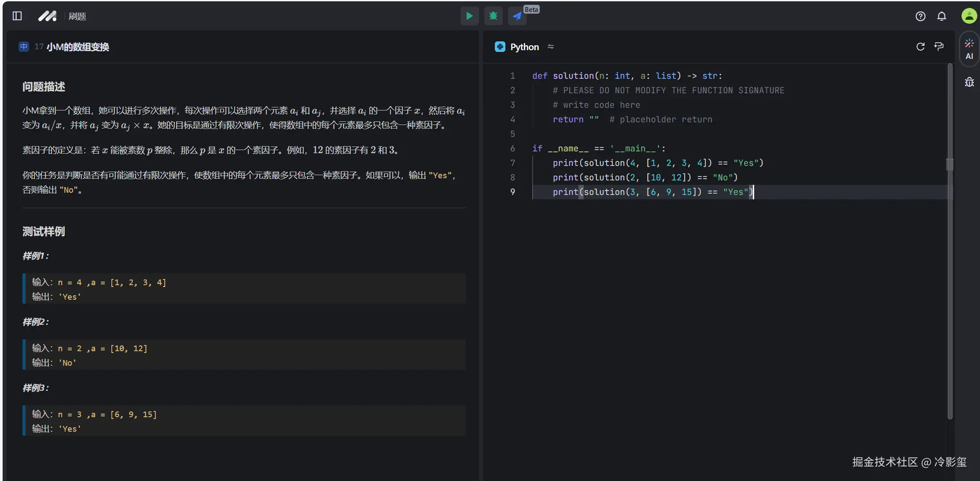
Task: Click the MarsCode logo in the top bar
Action: pyautogui.click(x=47, y=16)
